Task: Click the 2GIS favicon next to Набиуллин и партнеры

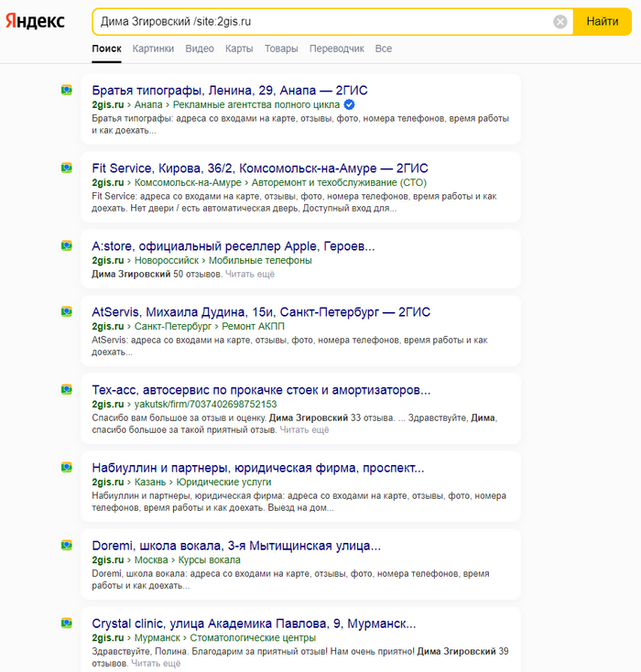Action: click(x=67, y=467)
